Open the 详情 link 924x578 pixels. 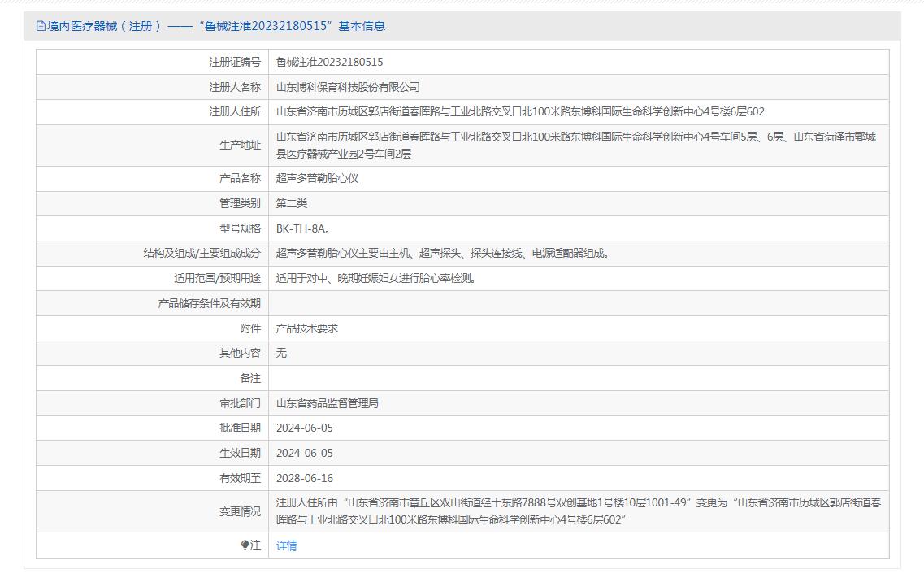pos(286,545)
